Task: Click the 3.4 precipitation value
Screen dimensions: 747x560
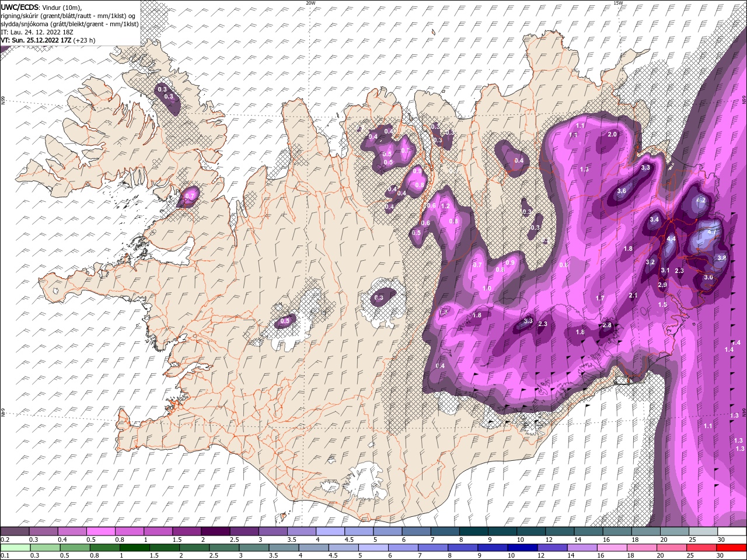Action: (x=654, y=219)
